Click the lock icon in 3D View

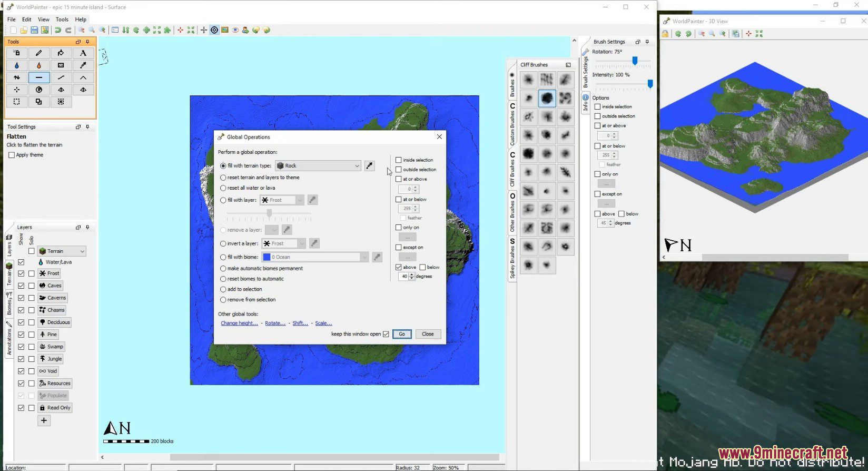[x=665, y=34]
